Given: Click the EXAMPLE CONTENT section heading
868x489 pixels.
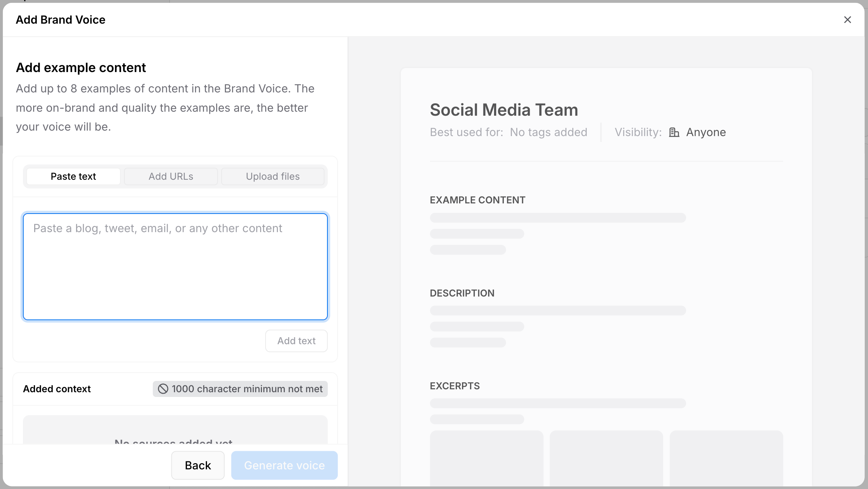Looking at the screenshot, I should coord(477,200).
